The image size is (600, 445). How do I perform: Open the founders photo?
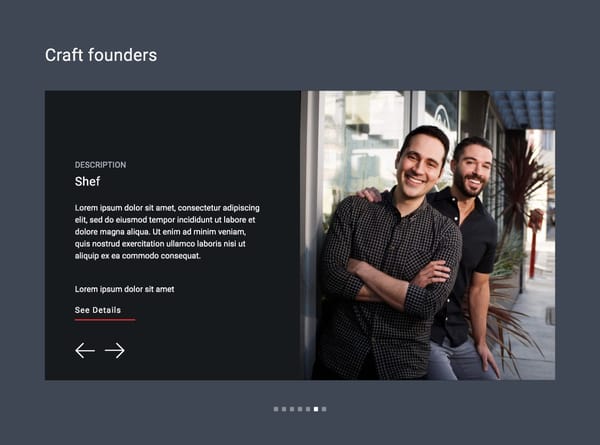point(428,235)
